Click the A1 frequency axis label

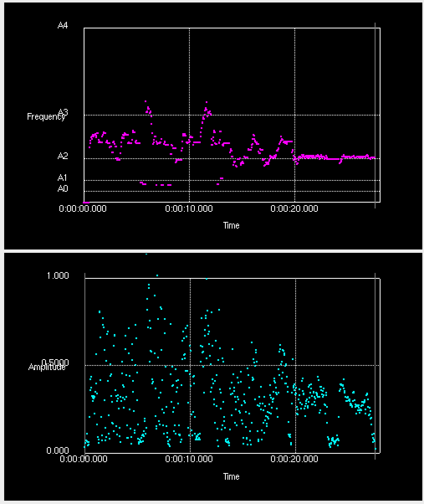62,178
